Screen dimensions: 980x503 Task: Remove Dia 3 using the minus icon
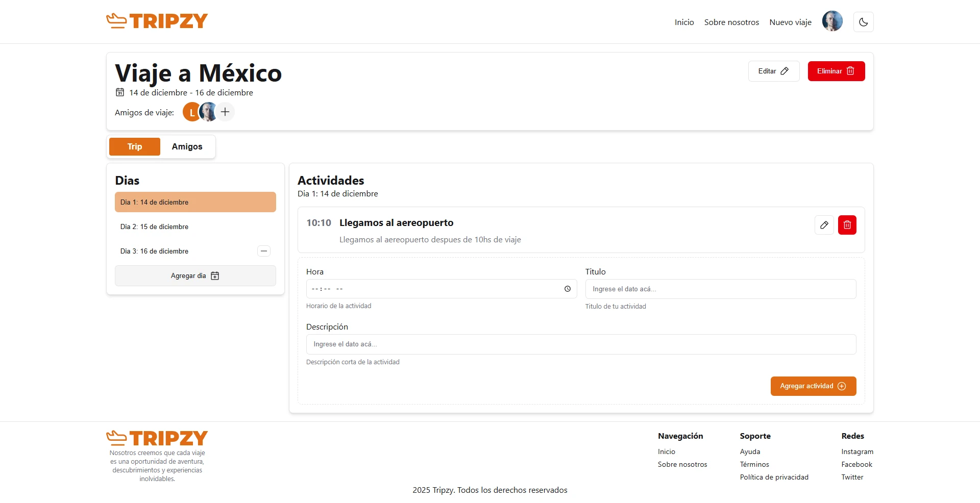pos(264,251)
